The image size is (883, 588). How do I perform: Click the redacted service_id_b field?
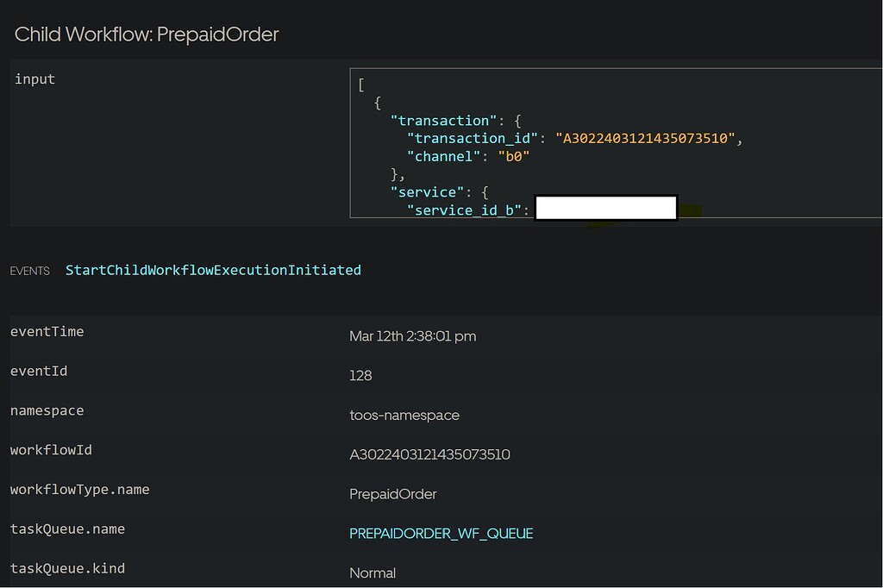[x=606, y=207]
